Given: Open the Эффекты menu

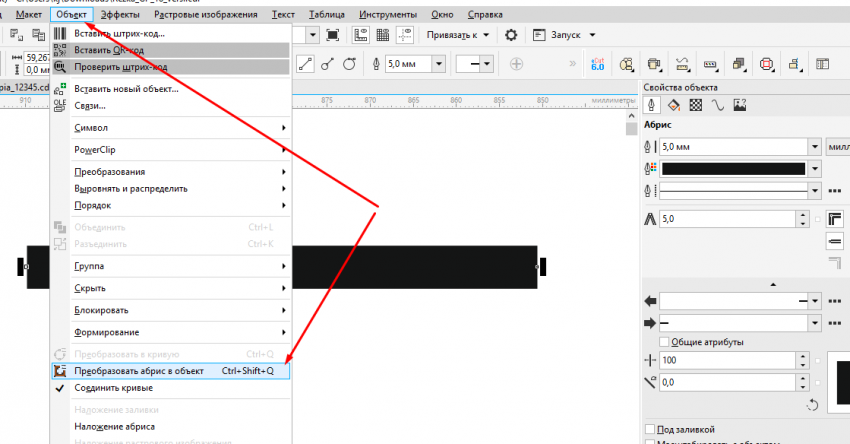Looking at the screenshot, I should pos(120,15).
